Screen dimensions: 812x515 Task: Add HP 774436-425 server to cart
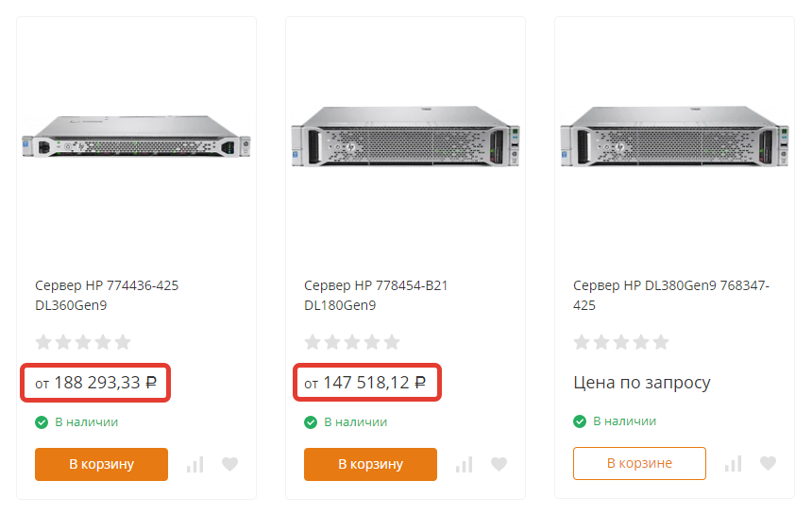coord(101,464)
